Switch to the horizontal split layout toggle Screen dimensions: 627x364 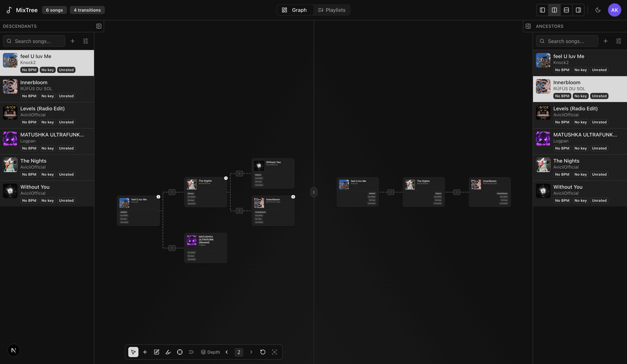(x=566, y=10)
